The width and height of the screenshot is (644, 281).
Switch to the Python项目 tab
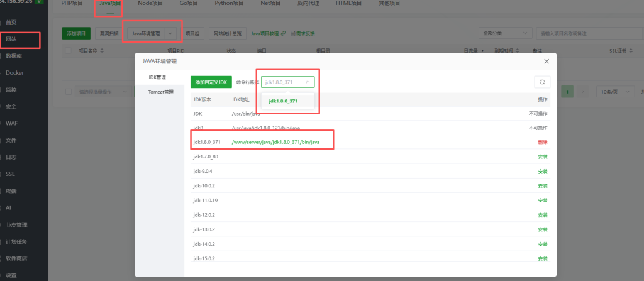click(229, 3)
